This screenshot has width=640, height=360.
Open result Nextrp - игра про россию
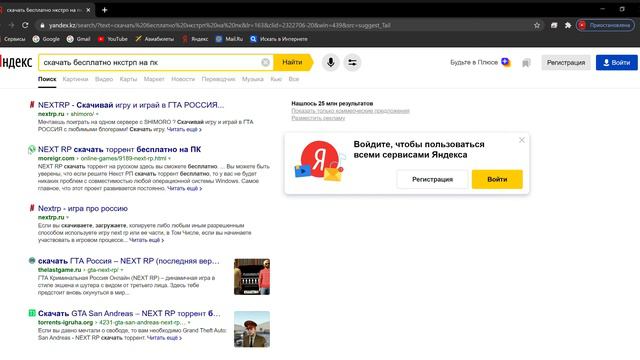point(83,208)
